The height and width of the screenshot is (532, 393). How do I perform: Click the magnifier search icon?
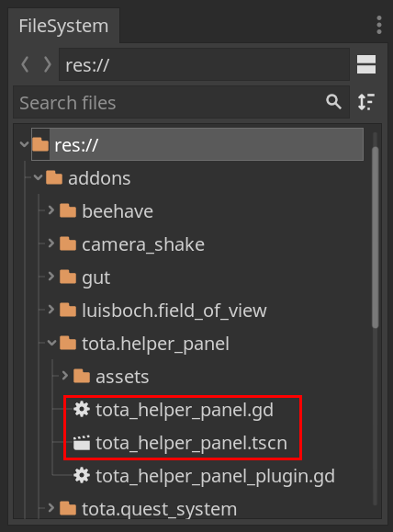coord(333,102)
